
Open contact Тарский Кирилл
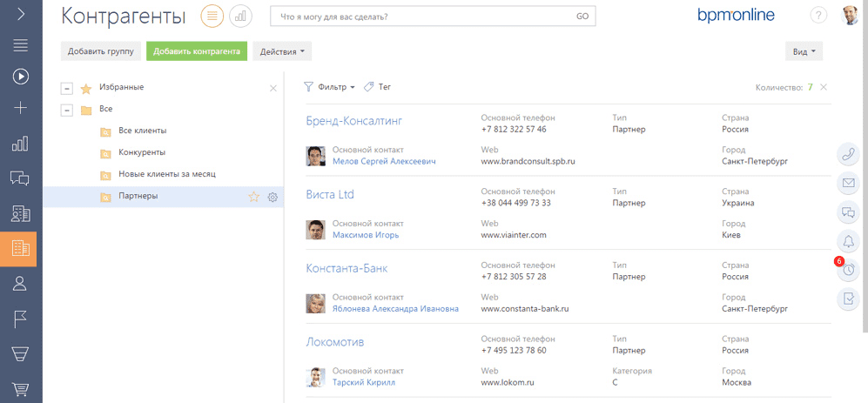(x=364, y=382)
